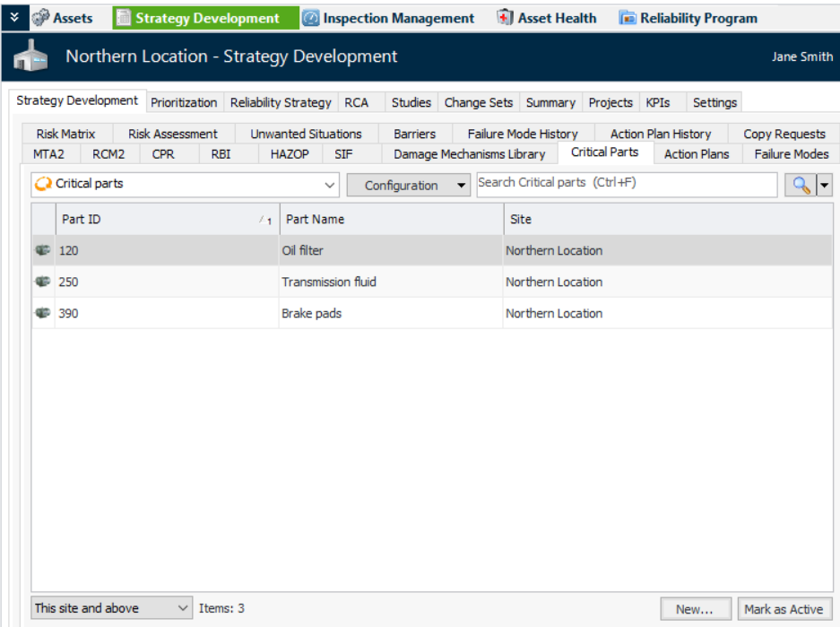Select the Brake pads part name
This screenshot has width=840, height=627.
click(311, 314)
